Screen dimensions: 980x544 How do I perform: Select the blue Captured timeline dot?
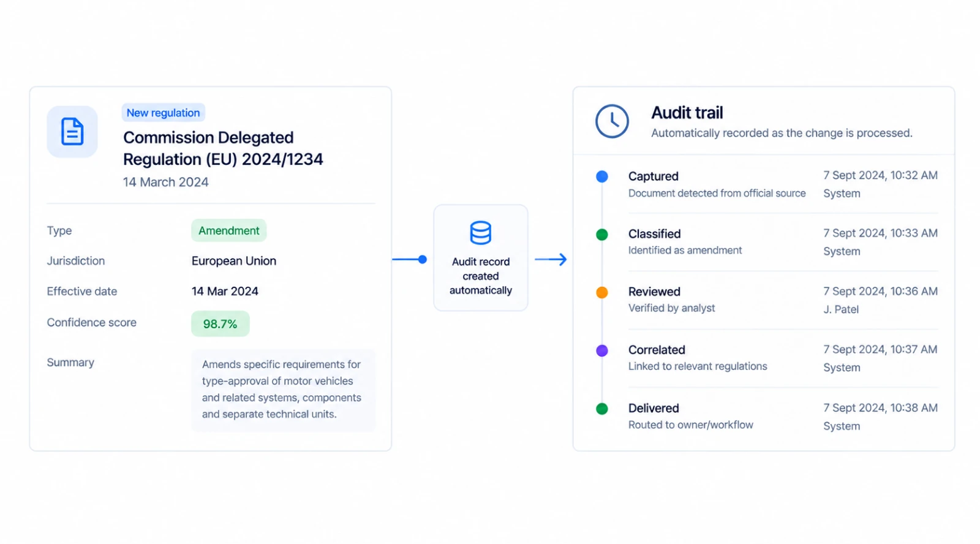coord(602,176)
